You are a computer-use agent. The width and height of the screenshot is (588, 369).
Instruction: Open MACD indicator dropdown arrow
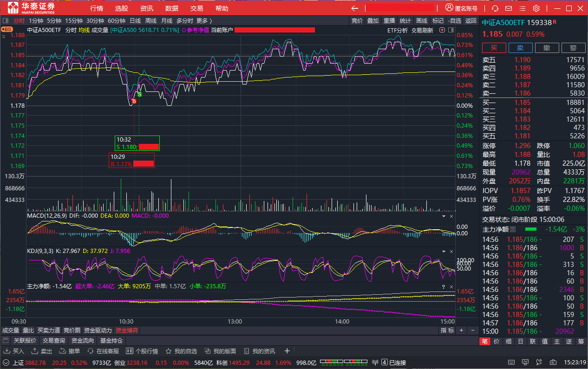point(444,216)
